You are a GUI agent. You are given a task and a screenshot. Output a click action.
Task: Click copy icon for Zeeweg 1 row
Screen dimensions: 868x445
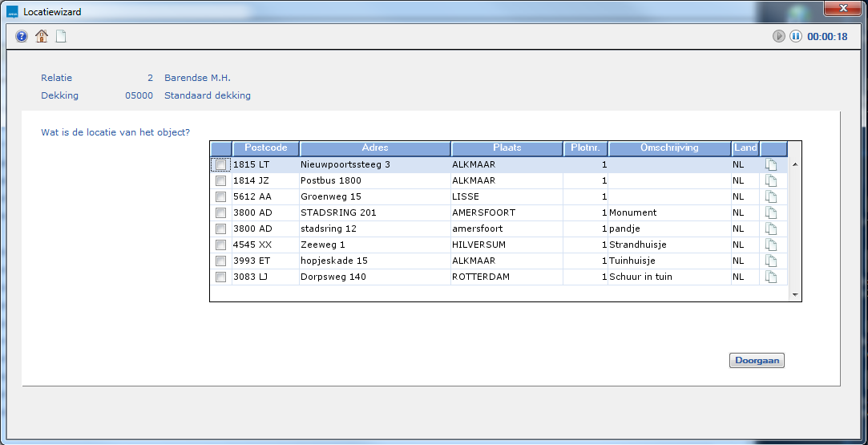pos(771,245)
